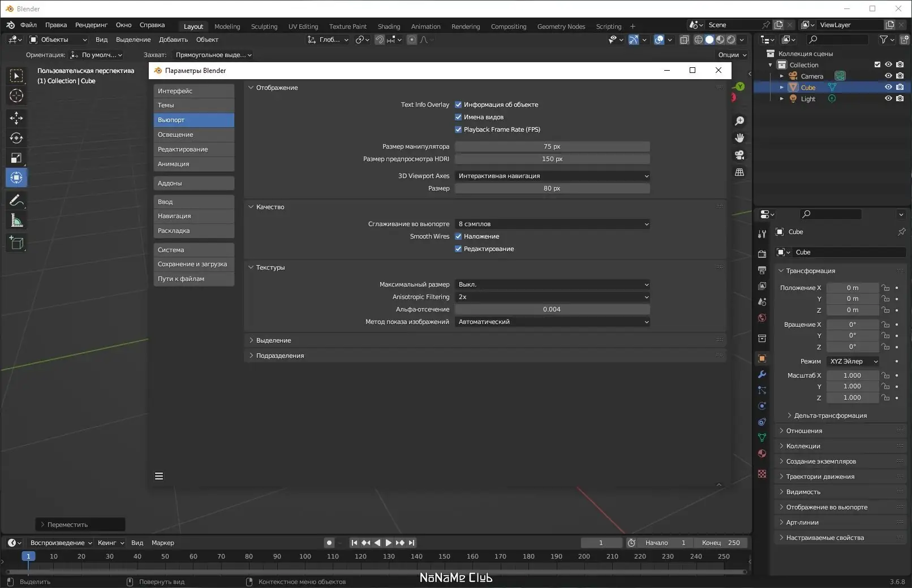The image size is (912, 588).
Task: Open 'Система' preferences category
Action: click(x=194, y=250)
